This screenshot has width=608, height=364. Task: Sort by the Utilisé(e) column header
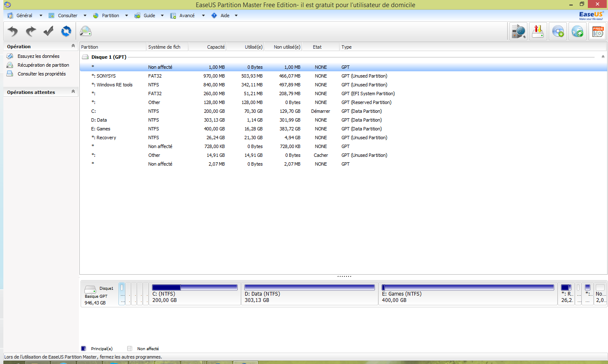[245, 47]
